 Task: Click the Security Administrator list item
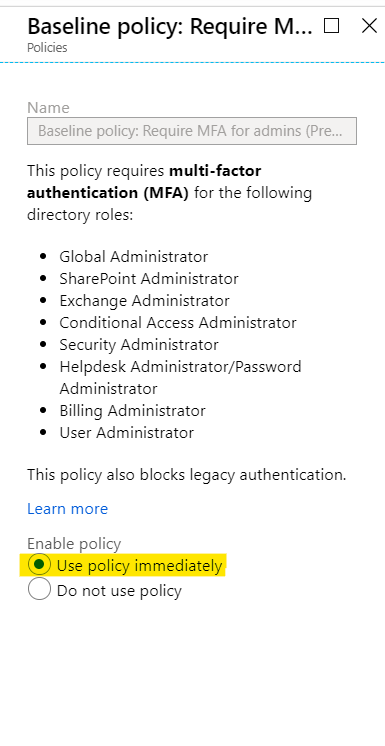(139, 344)
